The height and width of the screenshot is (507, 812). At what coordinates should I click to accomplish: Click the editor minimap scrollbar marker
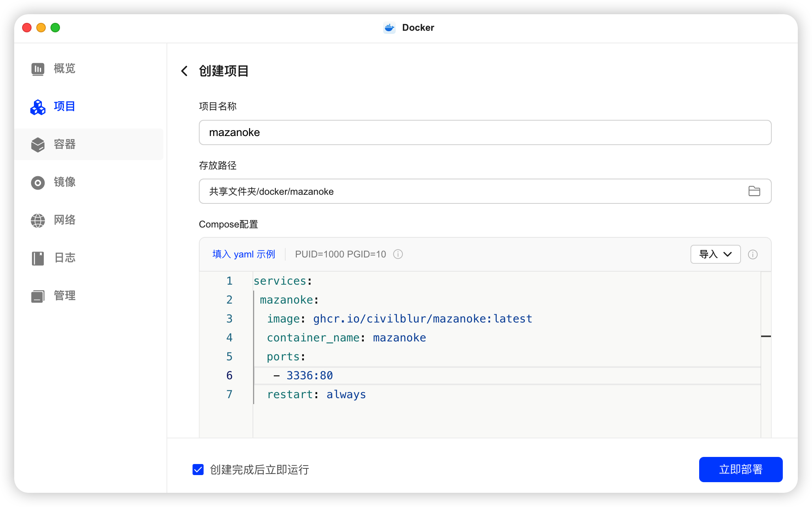pyautogui.click(x=765, y=336)
